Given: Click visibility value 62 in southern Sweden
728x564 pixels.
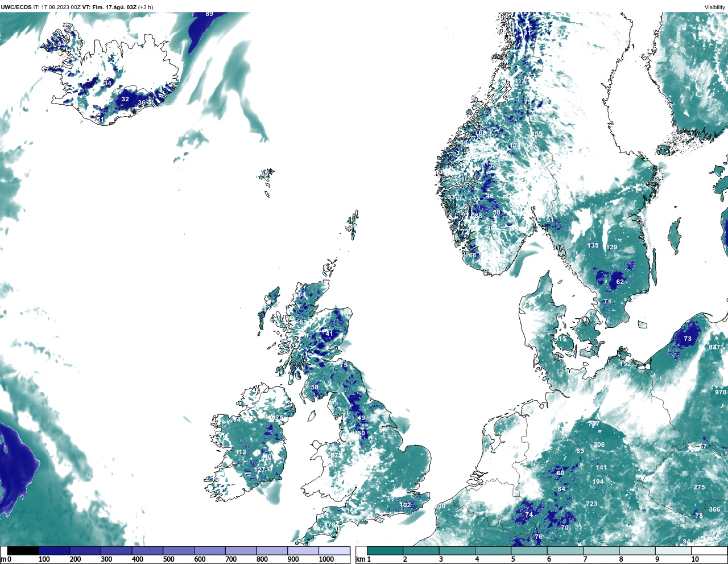Looking at the screenshot, I should pyautogui.click(x=620, y=282).
